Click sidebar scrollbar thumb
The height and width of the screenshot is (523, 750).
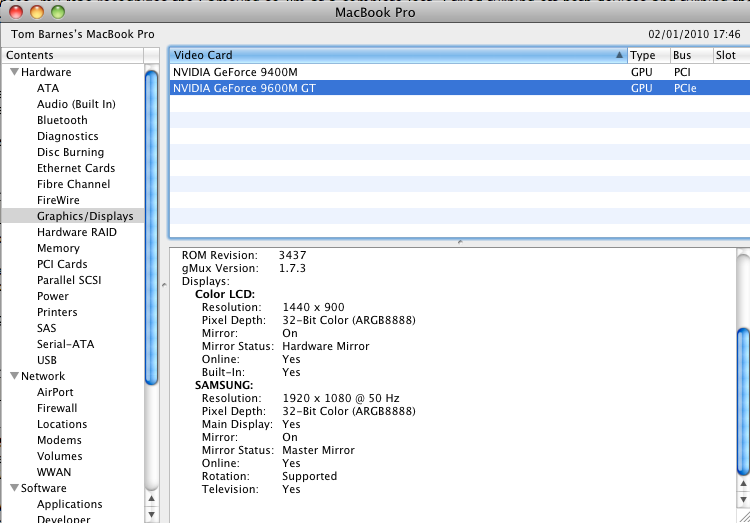coord(152,227)
